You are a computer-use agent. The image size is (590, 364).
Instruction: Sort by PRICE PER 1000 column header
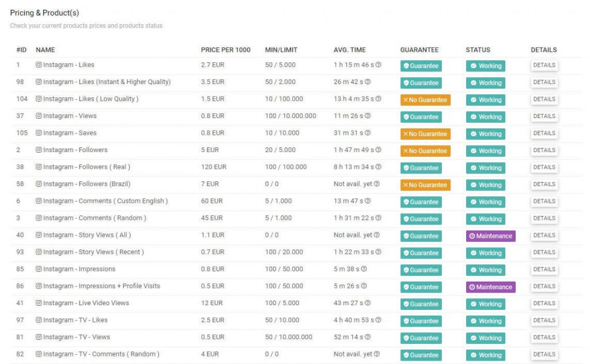(x=225, y=50)
